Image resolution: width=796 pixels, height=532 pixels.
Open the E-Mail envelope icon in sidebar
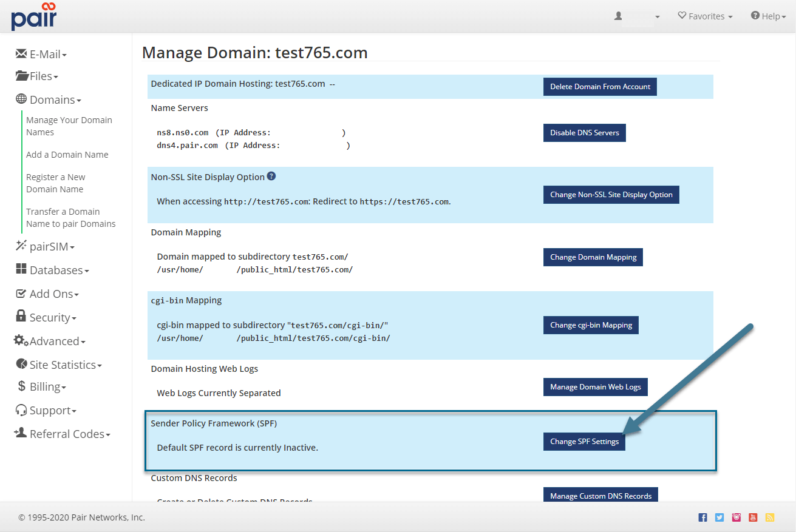20,53
